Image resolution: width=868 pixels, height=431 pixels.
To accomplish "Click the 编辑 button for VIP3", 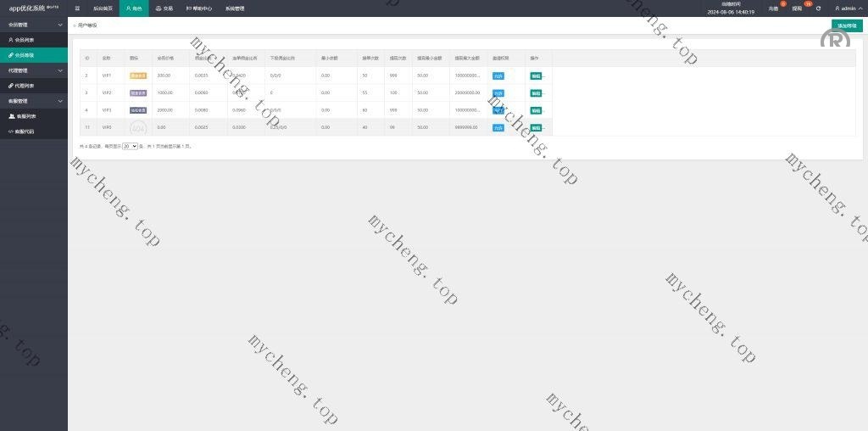I will (x=536, y=110).
